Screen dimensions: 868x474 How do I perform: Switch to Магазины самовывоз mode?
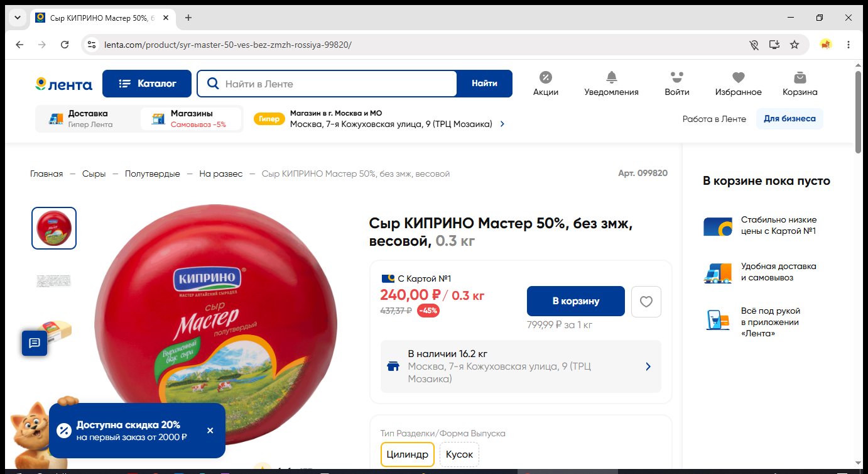[x=191, y=119]
